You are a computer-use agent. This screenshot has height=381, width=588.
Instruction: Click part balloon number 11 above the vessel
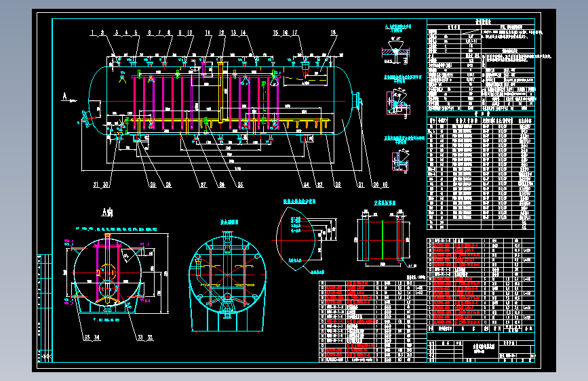[208, 33]
